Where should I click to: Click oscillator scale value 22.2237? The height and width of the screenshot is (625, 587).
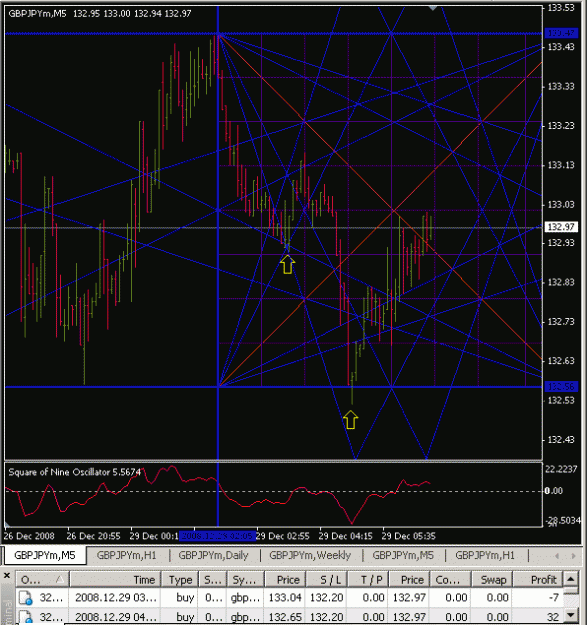561,469
